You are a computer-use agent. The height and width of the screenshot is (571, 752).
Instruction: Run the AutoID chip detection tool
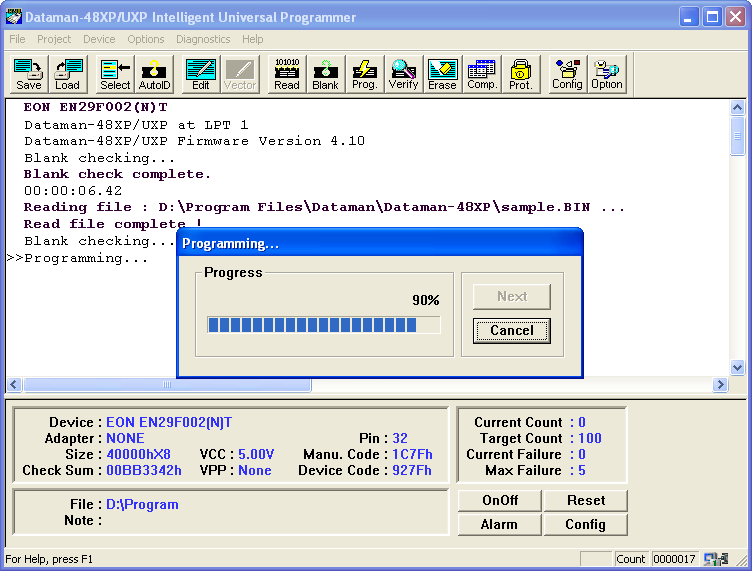[x=154, y=75]
